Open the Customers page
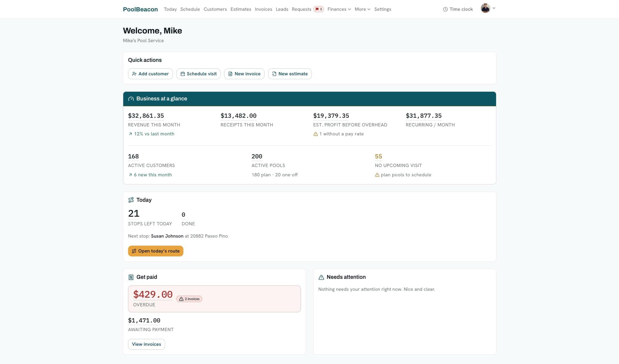 coord(215,9)
